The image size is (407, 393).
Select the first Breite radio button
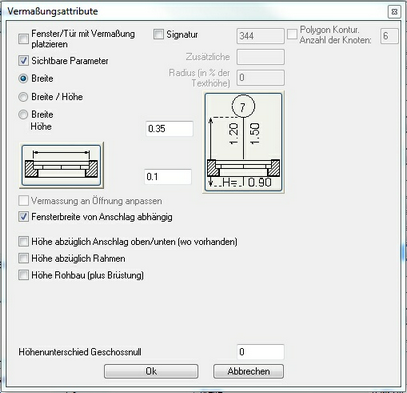(x=23, y=79)
